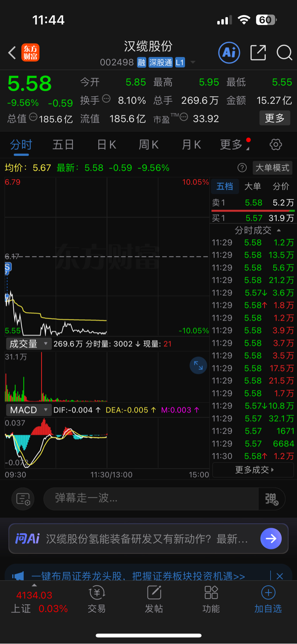Tap the 上证 4134.03 index ticker
Viewport: 297px width, 644px height.
(39, 602)
